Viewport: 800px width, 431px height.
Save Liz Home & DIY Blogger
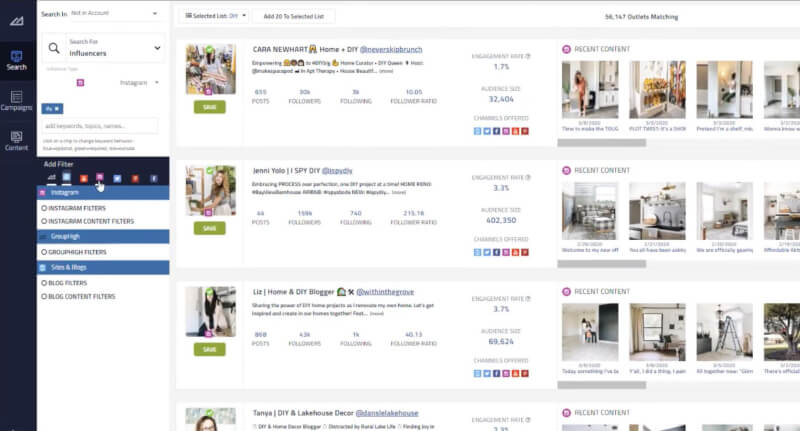point(210,349)
